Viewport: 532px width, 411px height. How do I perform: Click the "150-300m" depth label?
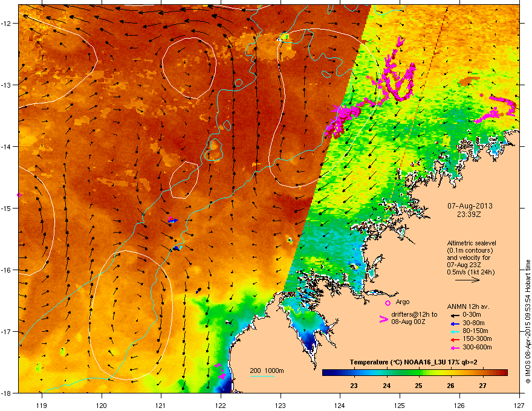click(x=477, y=338)
